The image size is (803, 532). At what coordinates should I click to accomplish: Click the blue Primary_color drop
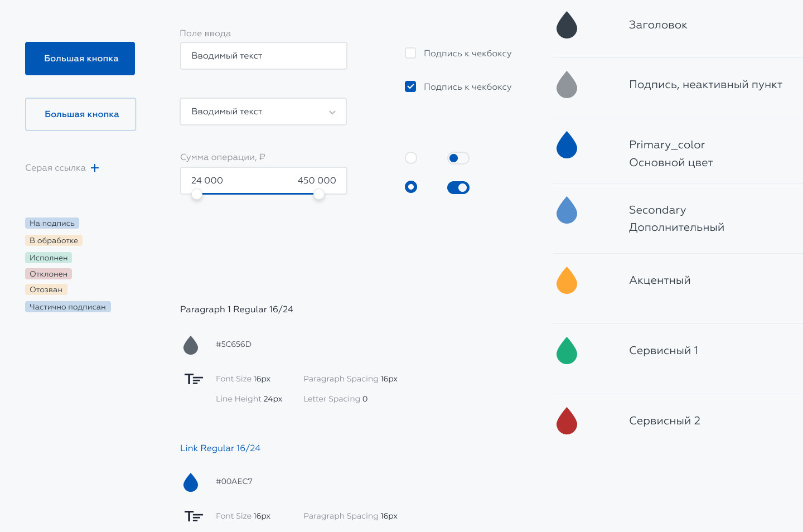(567, 145)
